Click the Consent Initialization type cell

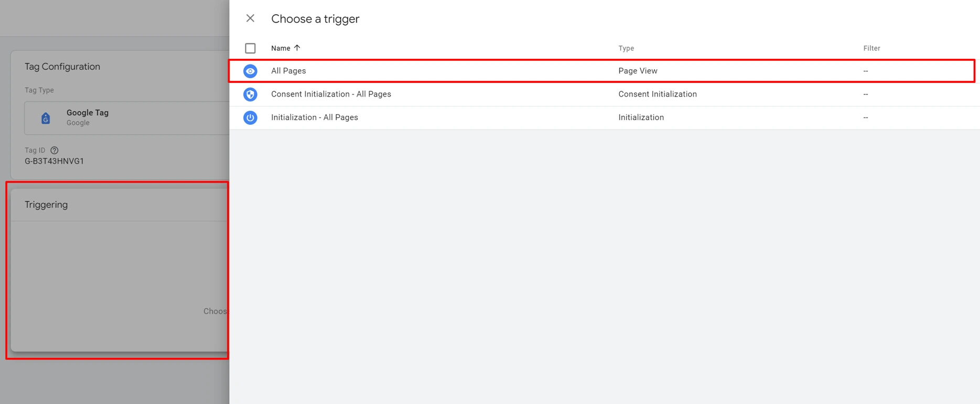[657, 94]
